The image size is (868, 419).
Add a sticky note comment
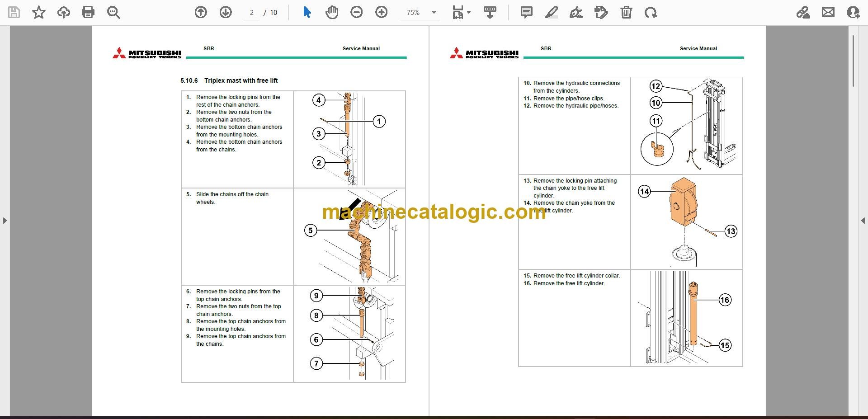(x=527, y=13)
